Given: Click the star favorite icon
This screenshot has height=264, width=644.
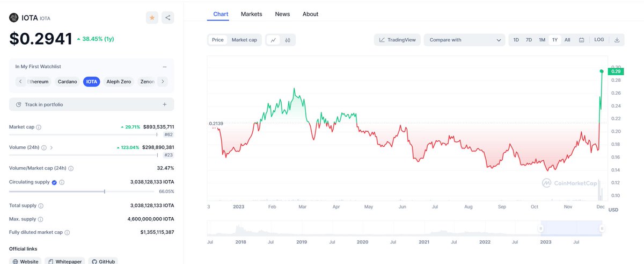Looking at the screenshot, I should (152, 18).
